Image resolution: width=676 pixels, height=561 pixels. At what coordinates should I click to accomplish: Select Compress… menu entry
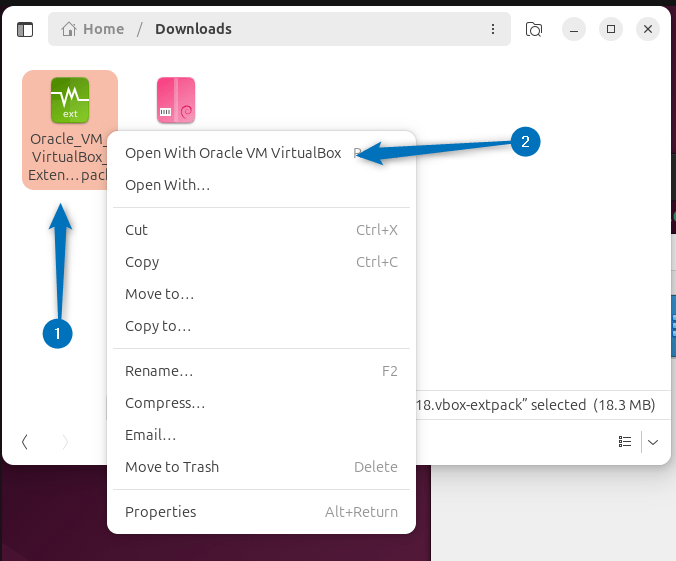165,403
